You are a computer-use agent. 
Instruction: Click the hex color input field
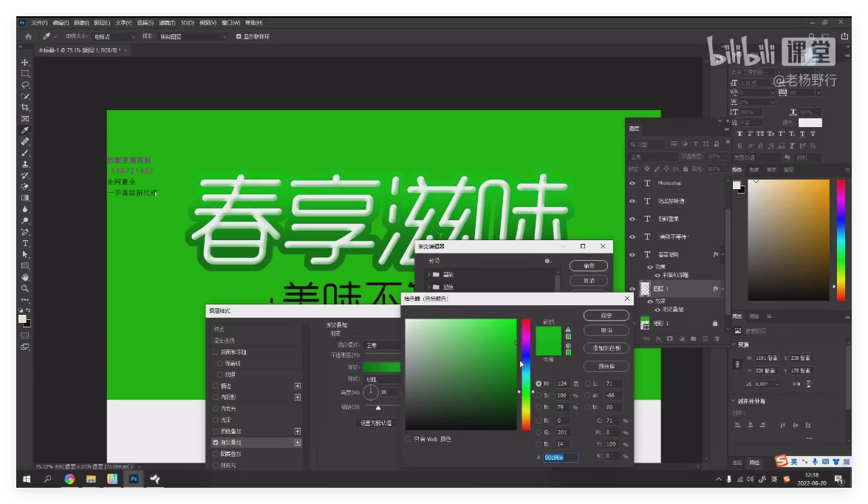click(x=560, y=457)
